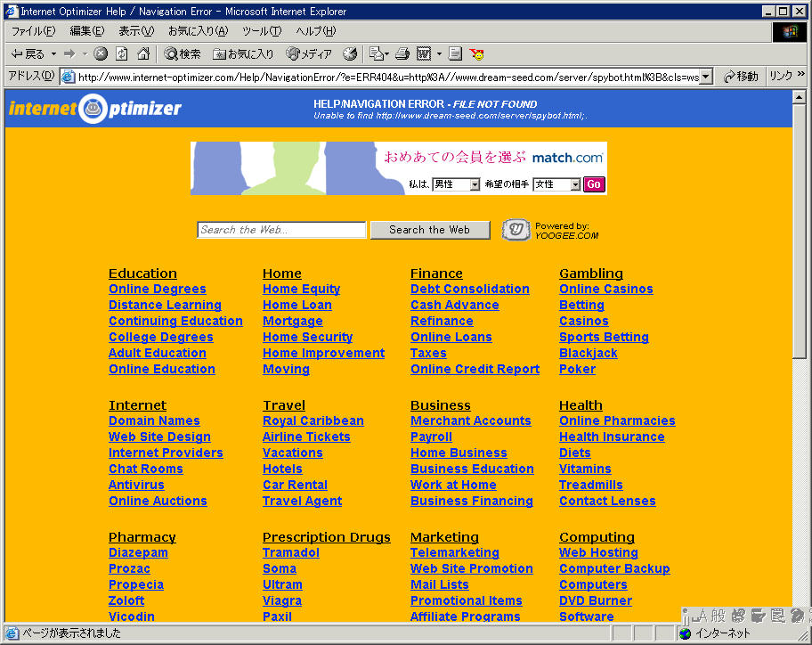Expand the address bar URL dropdown
This screenshot has height=645, width=812.
(x=706, y=78)
